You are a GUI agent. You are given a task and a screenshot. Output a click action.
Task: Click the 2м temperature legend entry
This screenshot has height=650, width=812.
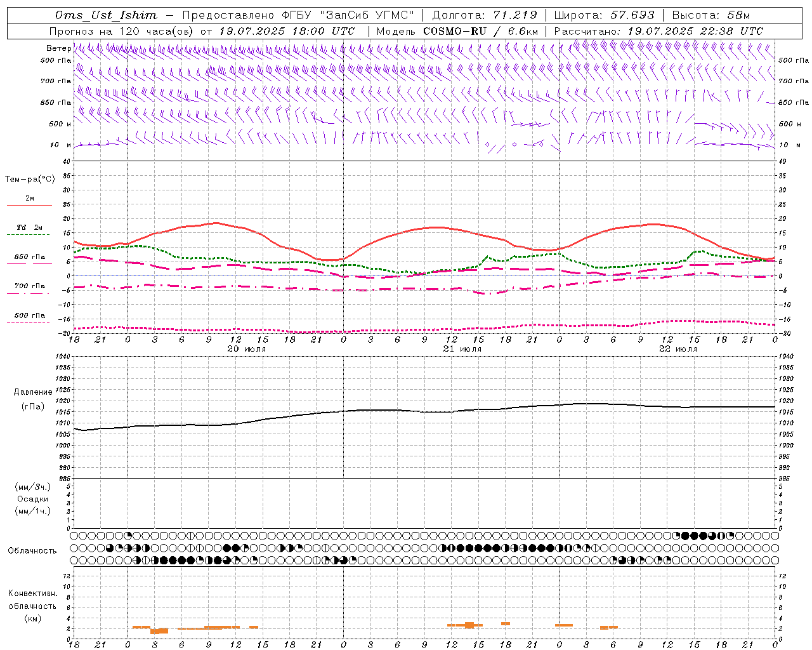point(30,199)
